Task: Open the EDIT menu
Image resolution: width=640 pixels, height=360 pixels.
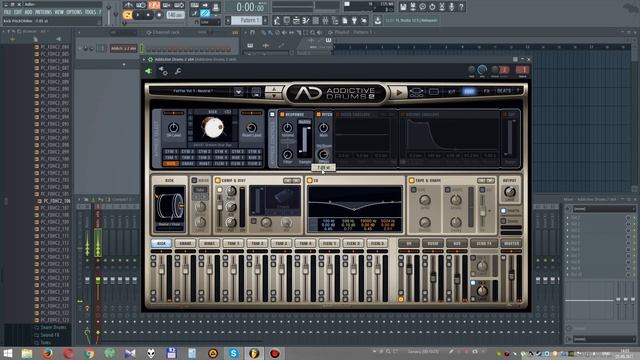Action: click(x=18, y=12)
